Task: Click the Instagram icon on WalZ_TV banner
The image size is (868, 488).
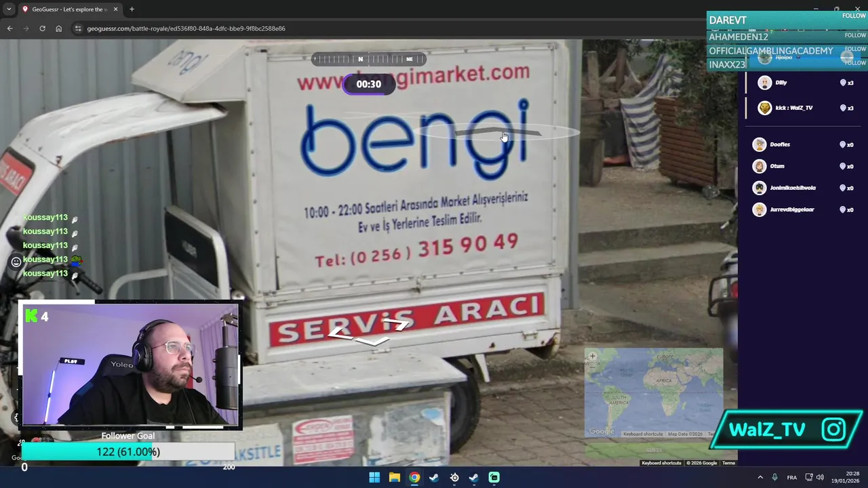Action: tap(833, 429)
